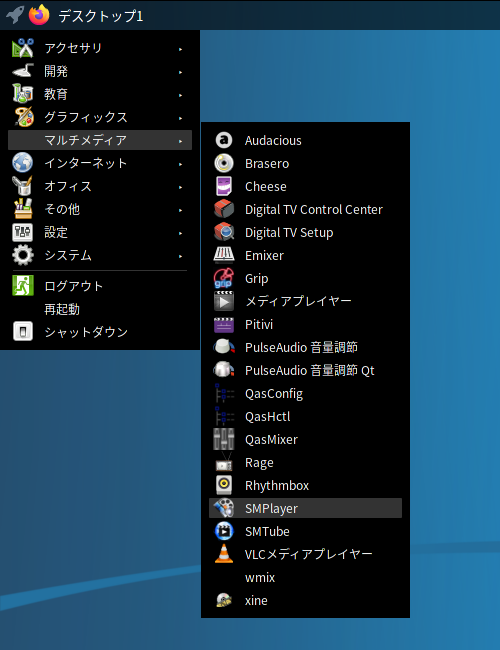Open the Firefox icon in the top panel
Image resolution: width=500 pixels, height=650 pixels.
39,15
